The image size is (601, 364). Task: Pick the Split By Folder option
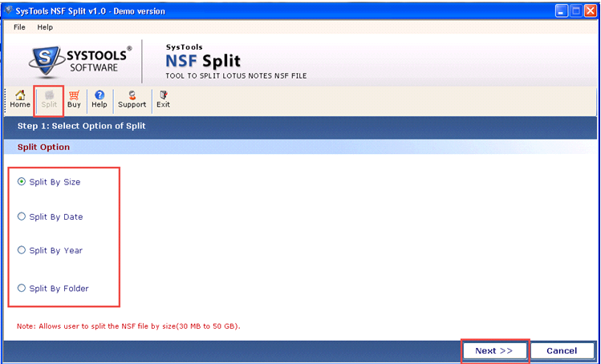pos(53,289)
